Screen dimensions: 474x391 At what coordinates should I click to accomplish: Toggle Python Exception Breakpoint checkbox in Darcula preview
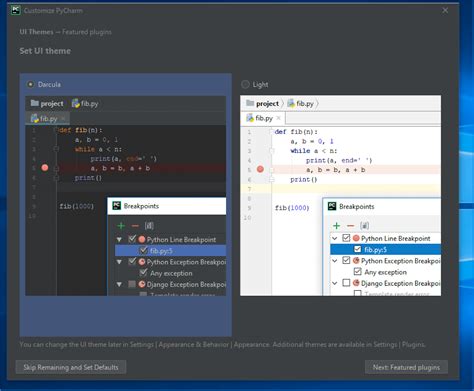[132, 261]
